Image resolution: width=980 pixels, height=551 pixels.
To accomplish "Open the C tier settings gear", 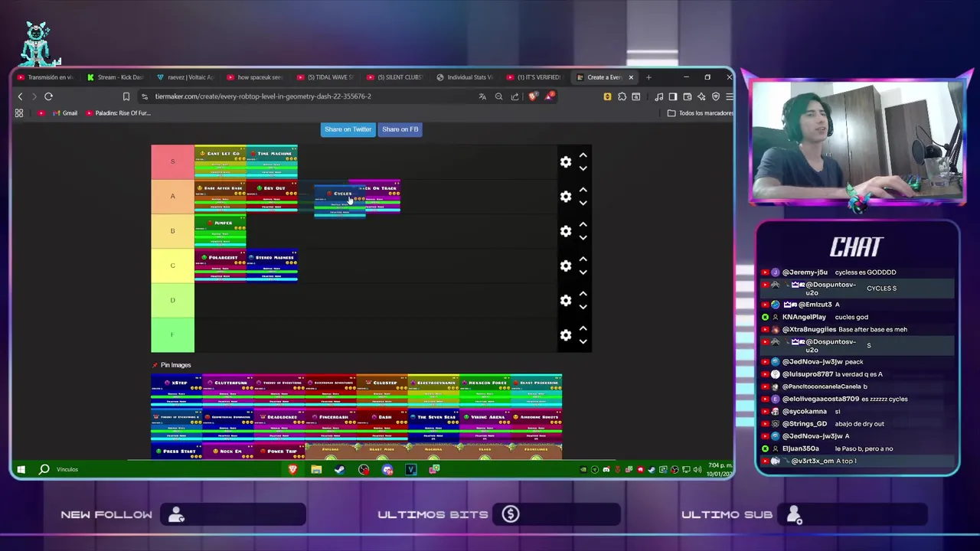I will coord(565,266).
